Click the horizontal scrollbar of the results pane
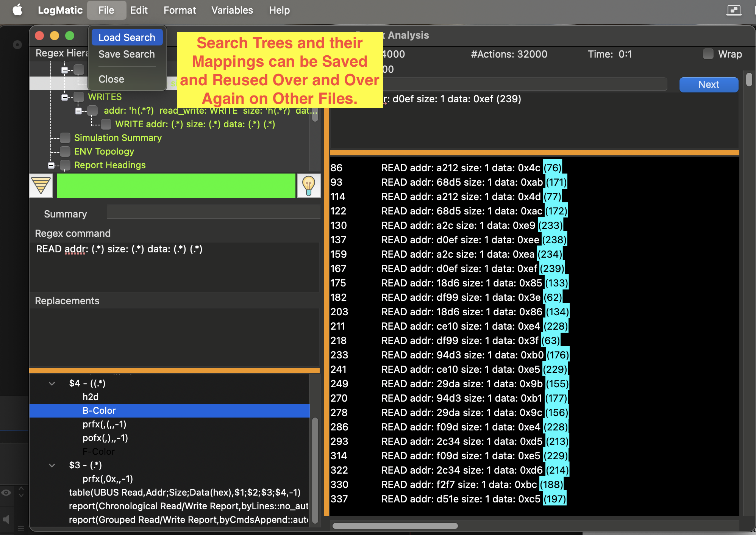The image size is (756, 535). [x=395, y=526]
